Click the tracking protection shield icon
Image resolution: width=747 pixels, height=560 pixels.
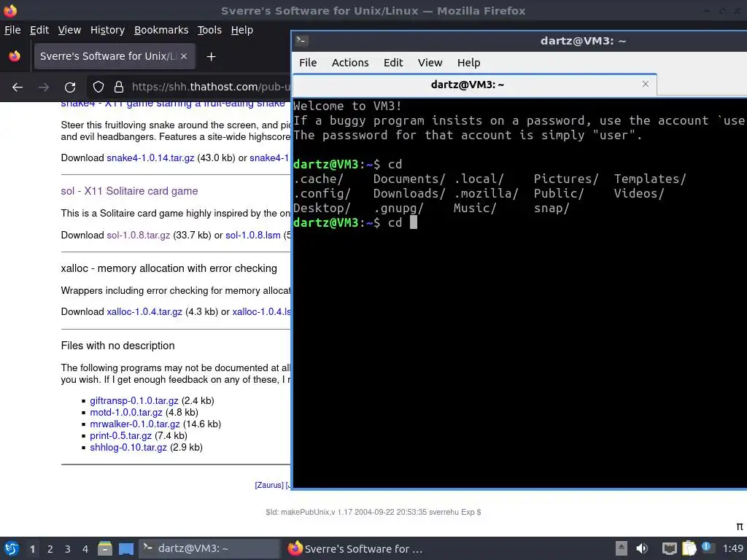point(98,87)
